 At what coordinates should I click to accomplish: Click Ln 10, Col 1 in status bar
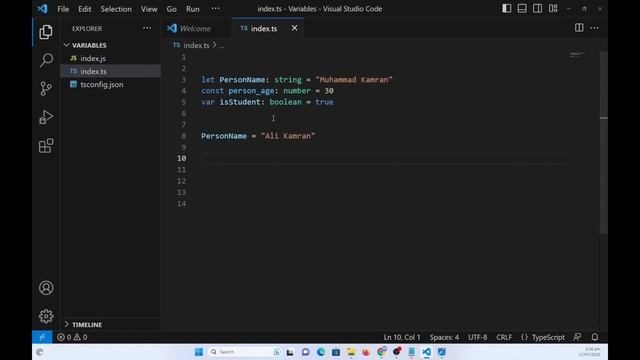[402, 337]
